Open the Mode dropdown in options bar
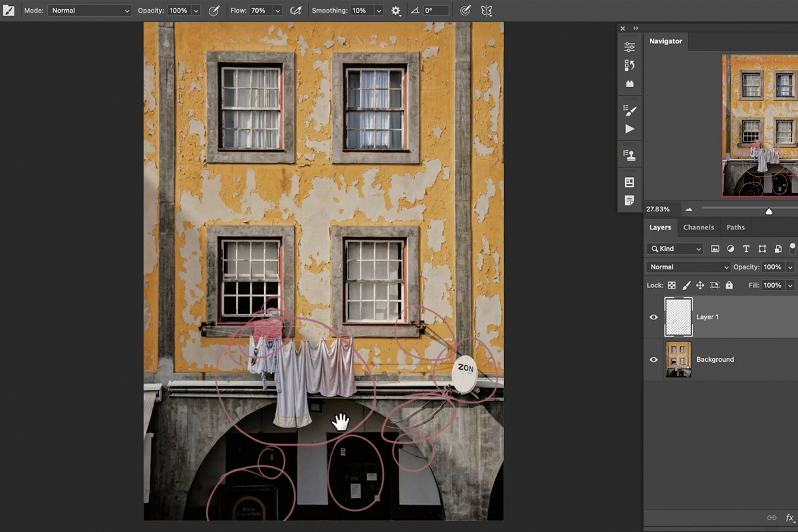Viewport: 798px width, 532px height. [89, 10]
